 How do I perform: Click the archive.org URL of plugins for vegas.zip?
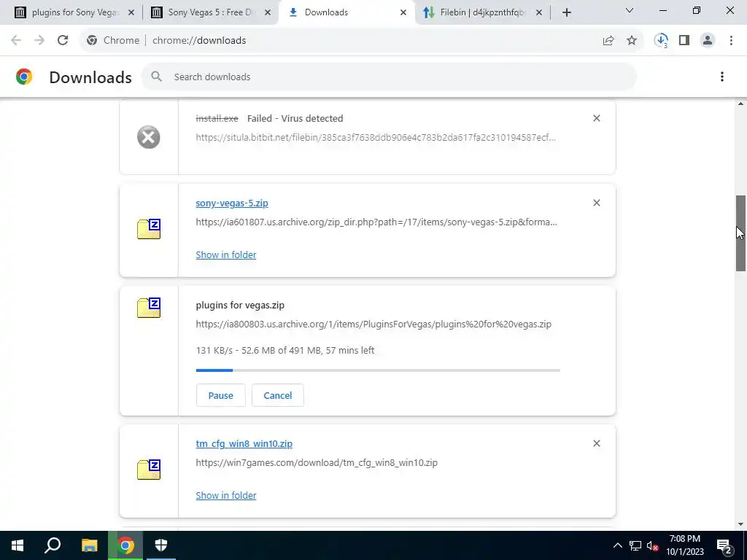373,324
